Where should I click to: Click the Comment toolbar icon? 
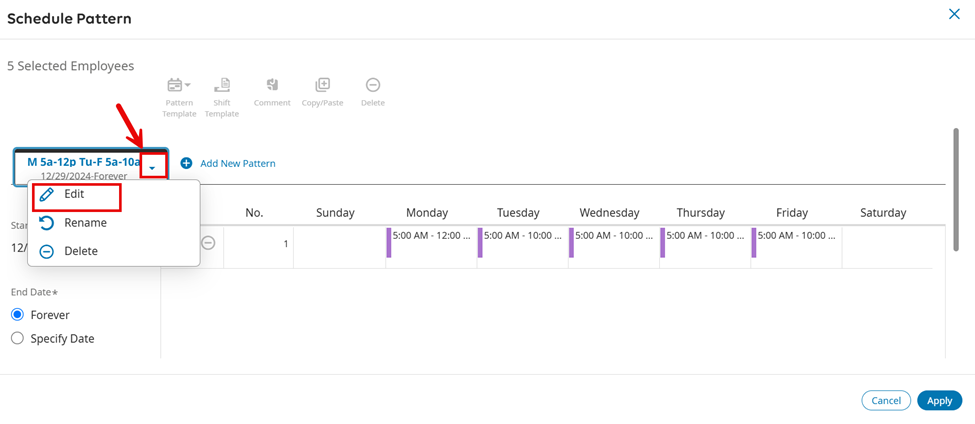click(x=272, y=86)
